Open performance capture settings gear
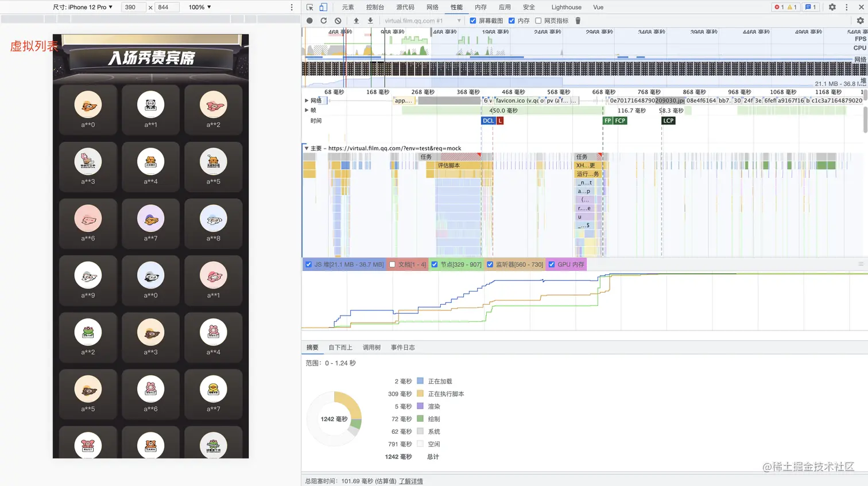 (x=860, y=21)
